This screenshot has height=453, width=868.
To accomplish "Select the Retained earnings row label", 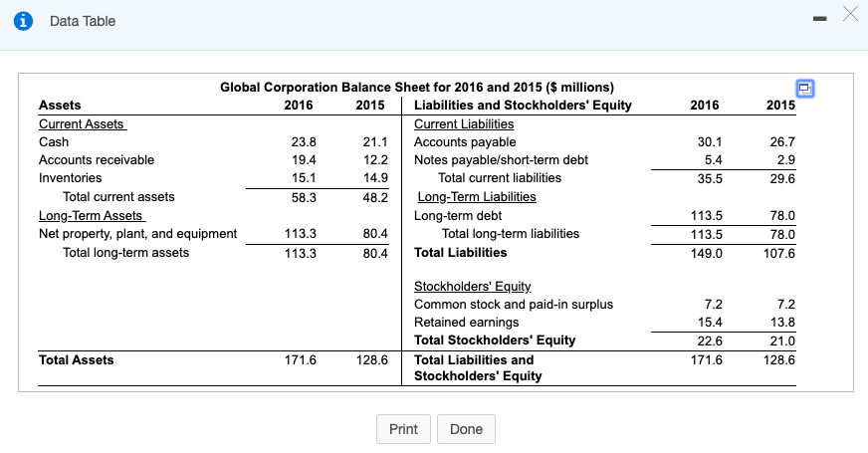I will pyautogui.click(x=467, y=323).
